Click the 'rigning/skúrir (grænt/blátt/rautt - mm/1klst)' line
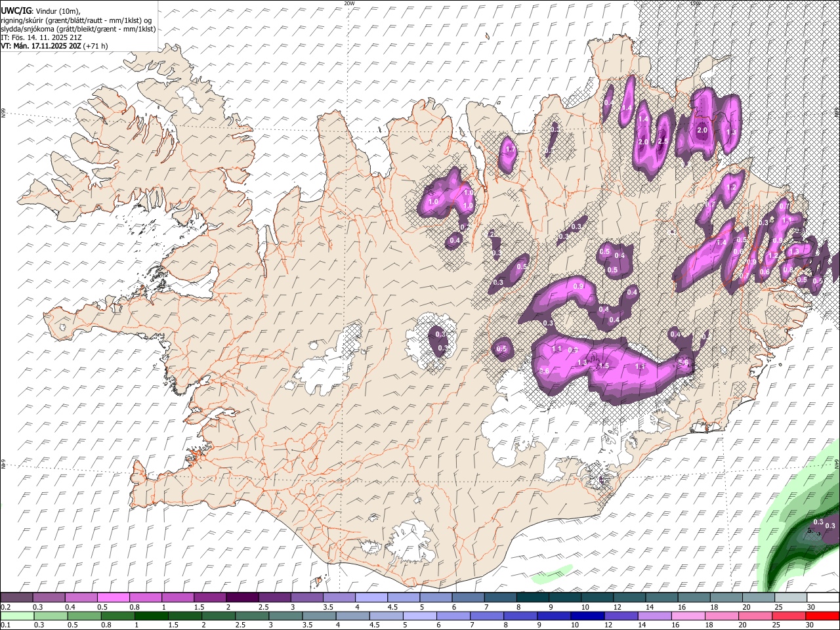 point(76,20)
